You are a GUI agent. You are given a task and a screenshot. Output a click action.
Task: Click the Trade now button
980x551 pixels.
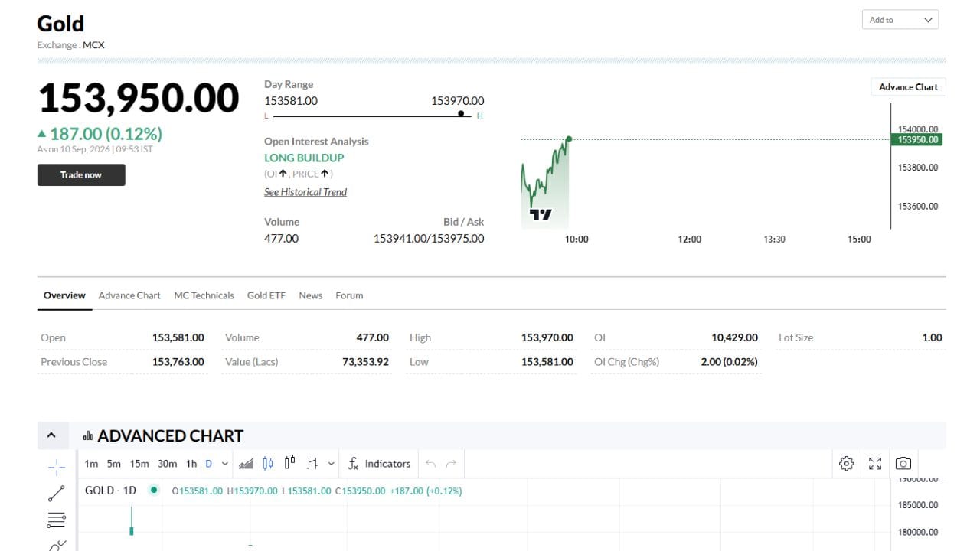(81, 174)
